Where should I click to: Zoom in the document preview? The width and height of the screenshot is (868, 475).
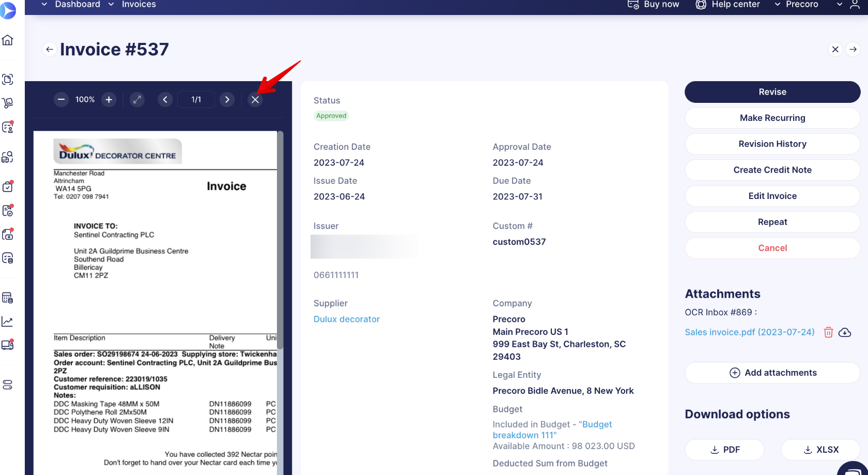(109, 99)
